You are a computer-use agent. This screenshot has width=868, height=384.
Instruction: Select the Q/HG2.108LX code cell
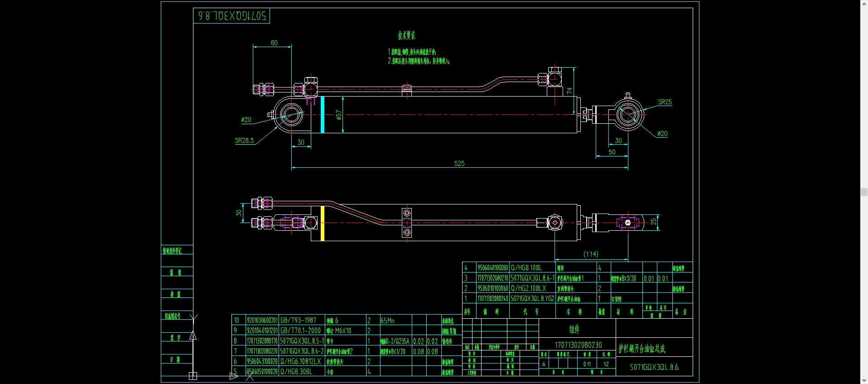point(532,288)
